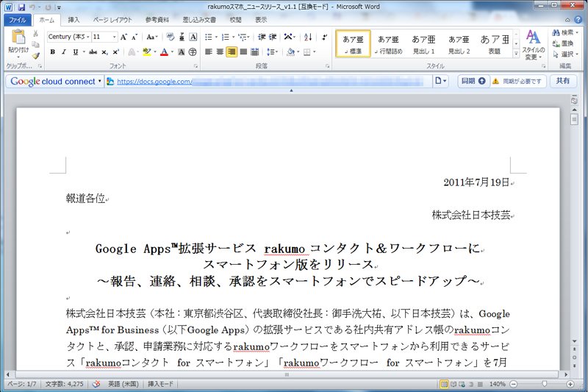Decrease indent with the outdent icon

[262, 37]
